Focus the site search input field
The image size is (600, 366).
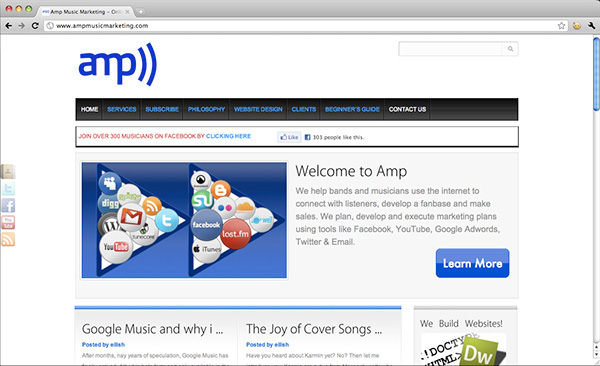[x=450, y=49]
